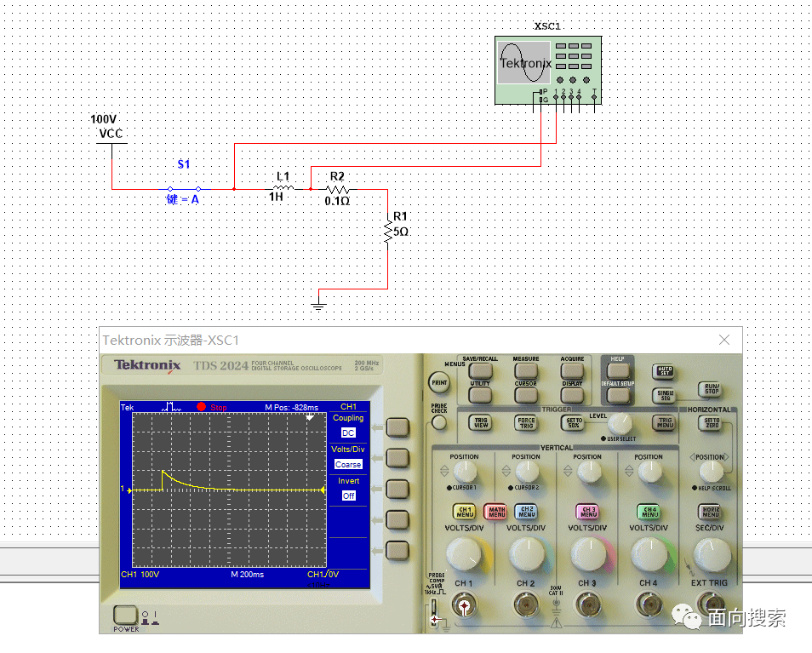Click the vertical POSITION knob above CH 4 MENU
Screen dimensions: 812x653
(649, 472)
